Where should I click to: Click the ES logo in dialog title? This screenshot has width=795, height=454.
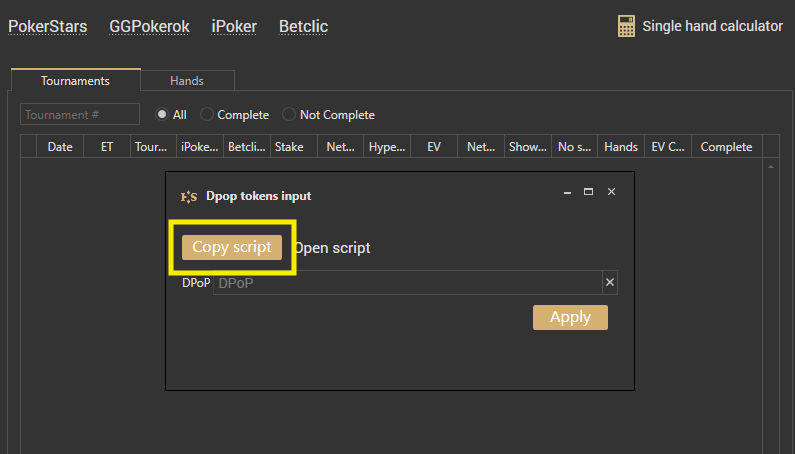pyautogui.click(x=188, y=196)
